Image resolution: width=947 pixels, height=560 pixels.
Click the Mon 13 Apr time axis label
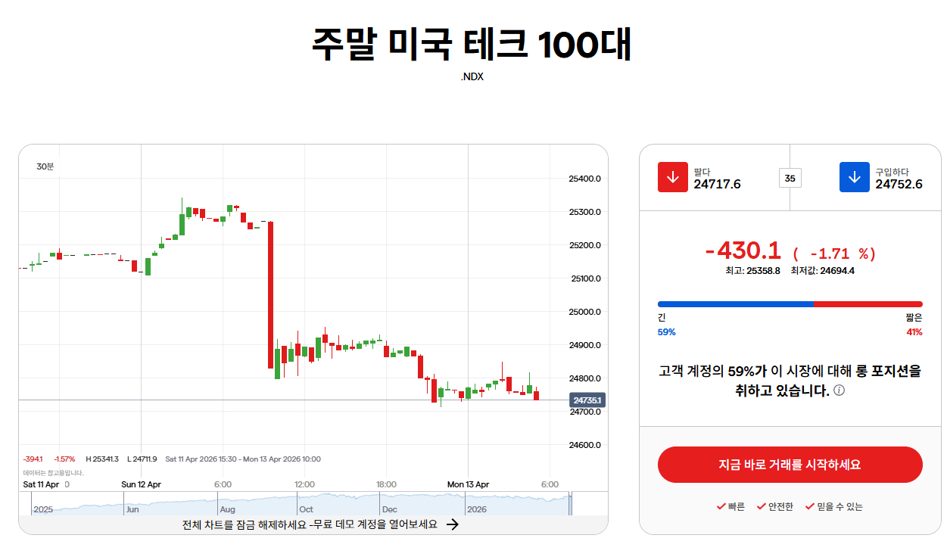click(468, 484)
